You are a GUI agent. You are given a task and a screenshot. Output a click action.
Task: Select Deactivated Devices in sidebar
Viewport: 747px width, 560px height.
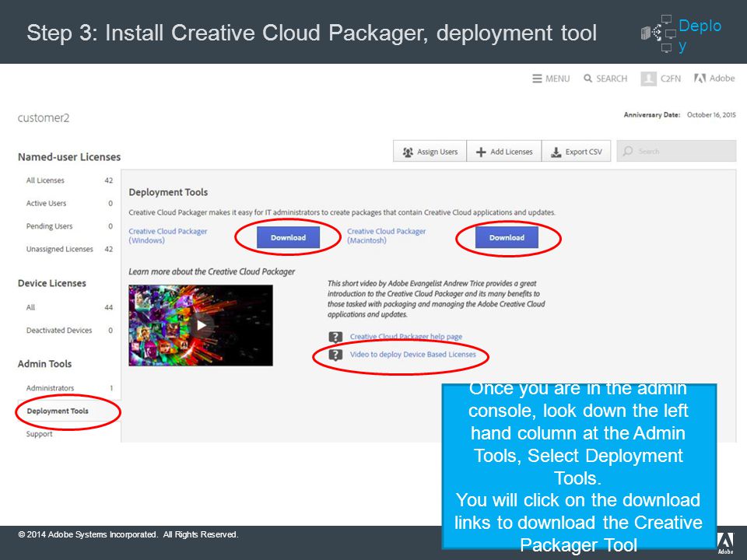(69, 331)
